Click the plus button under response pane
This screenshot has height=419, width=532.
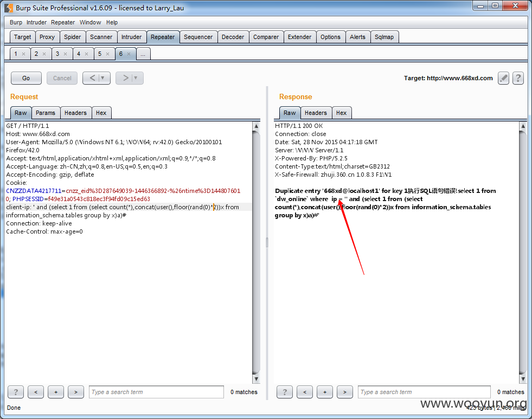(324, 392)
